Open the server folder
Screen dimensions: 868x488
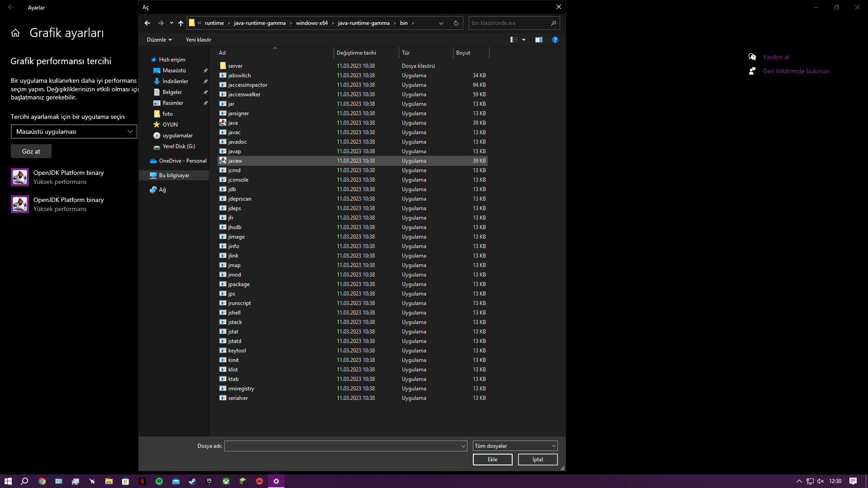[x=235, y=66]
